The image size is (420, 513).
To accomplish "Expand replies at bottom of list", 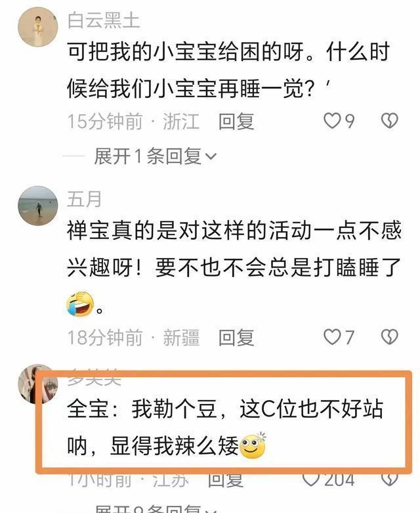I will pos(155,508).
